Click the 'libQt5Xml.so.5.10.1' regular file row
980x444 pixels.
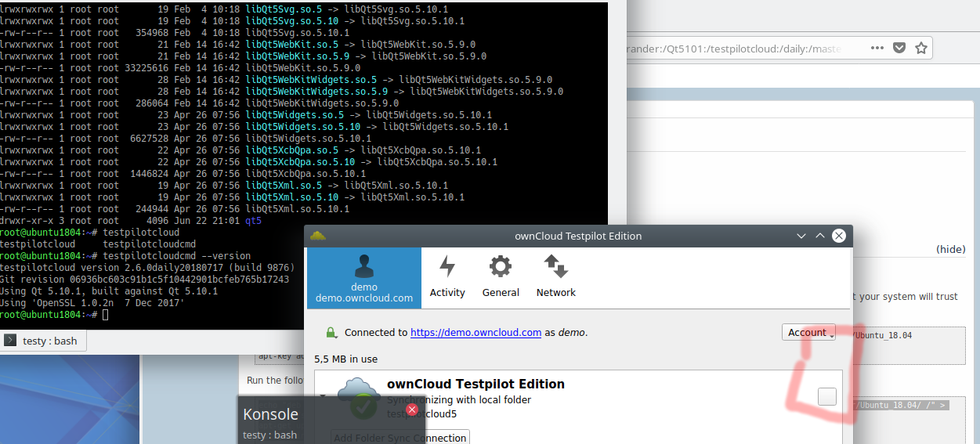tap(175, 209)
